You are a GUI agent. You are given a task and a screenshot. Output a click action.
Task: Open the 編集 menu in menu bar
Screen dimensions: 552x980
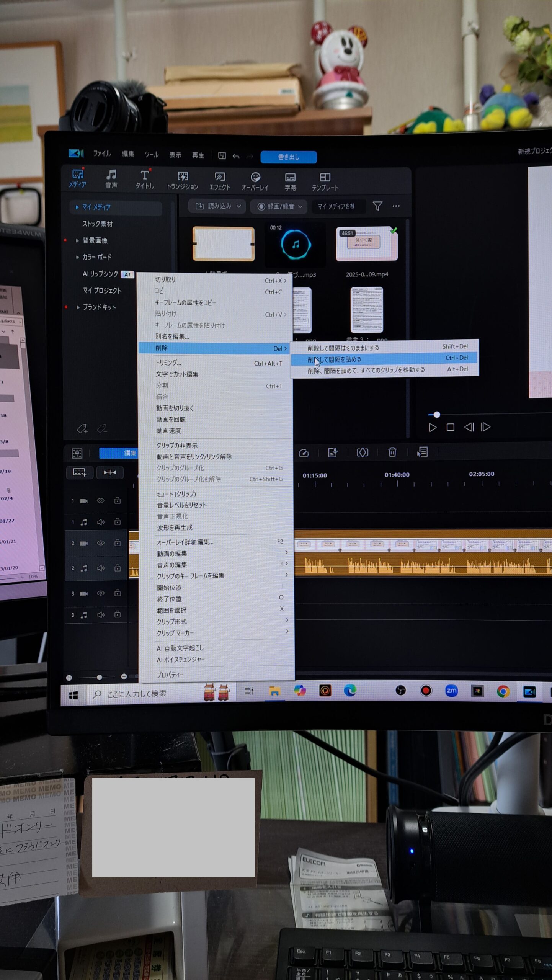click(x=128, y=154)
